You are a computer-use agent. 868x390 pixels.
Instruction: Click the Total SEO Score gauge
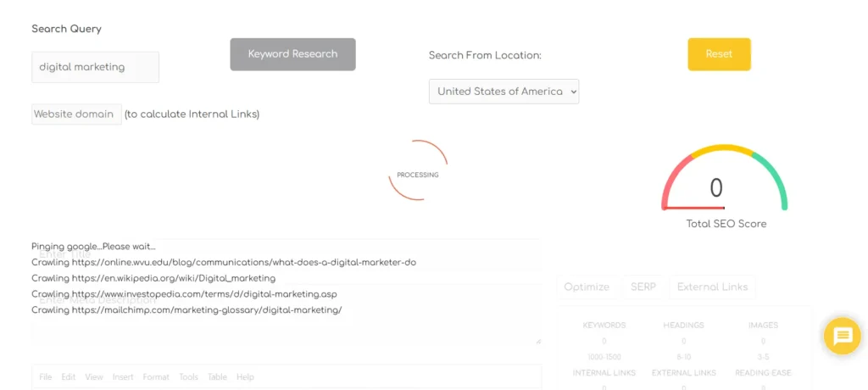pos(725,182)
